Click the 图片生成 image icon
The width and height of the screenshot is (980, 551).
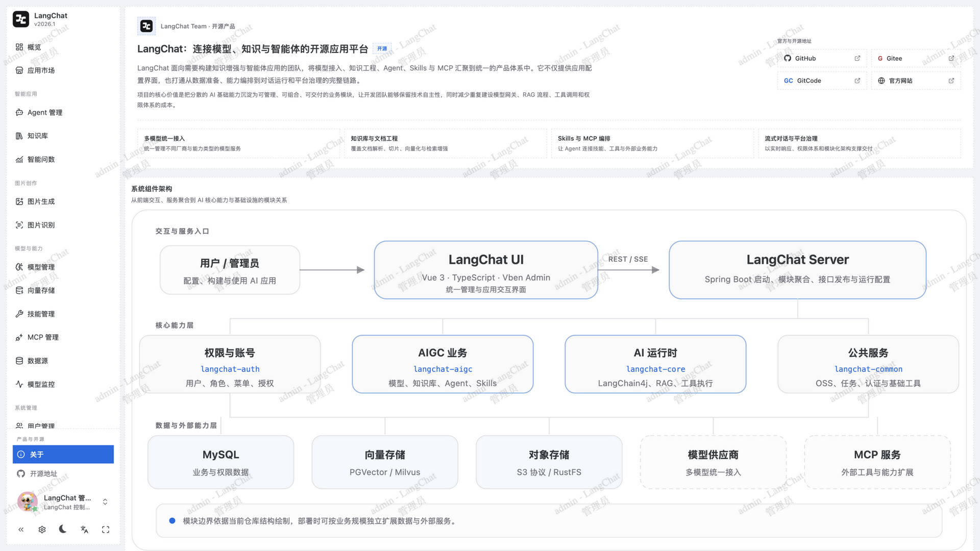point(19,202)
